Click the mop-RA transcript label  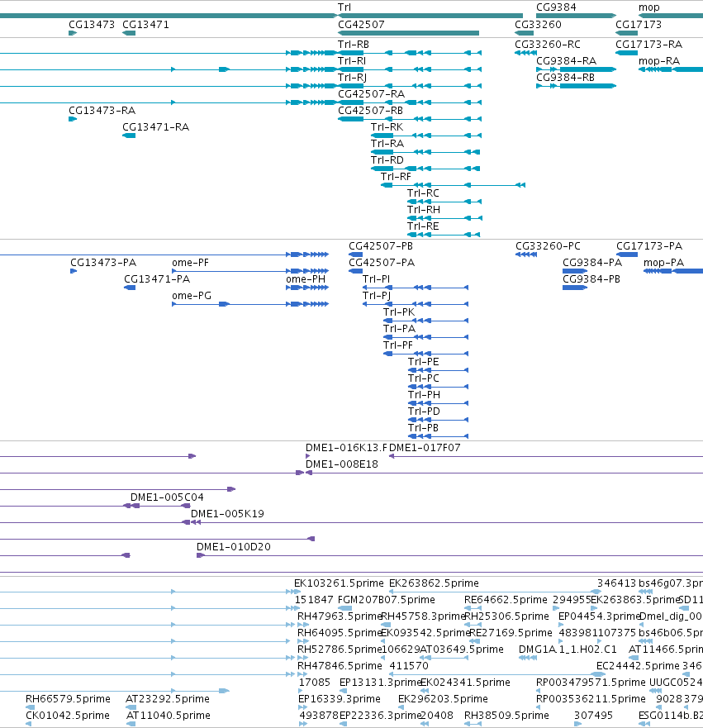click(659, 61)
